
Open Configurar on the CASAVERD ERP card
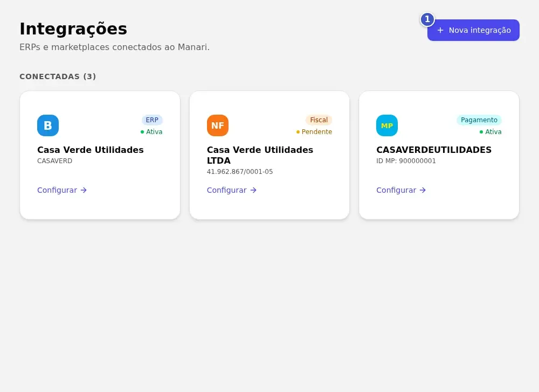pyautogui.click(x=62, y=190)
